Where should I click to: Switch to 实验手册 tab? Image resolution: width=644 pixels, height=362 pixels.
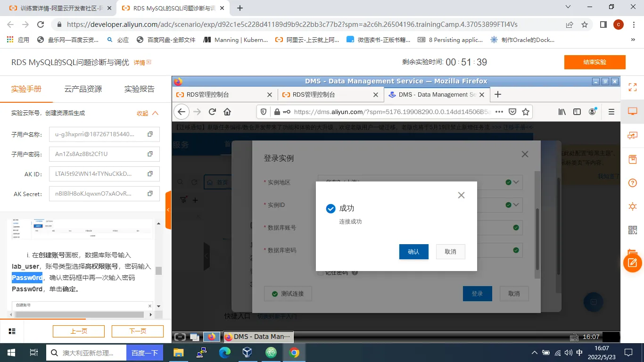pyautogui.click(x=26, y=89)
